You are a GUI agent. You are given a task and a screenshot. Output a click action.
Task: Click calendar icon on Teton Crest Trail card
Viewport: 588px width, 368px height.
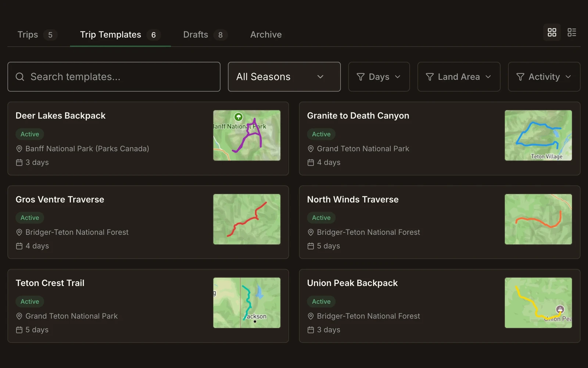tap(19, 330)
